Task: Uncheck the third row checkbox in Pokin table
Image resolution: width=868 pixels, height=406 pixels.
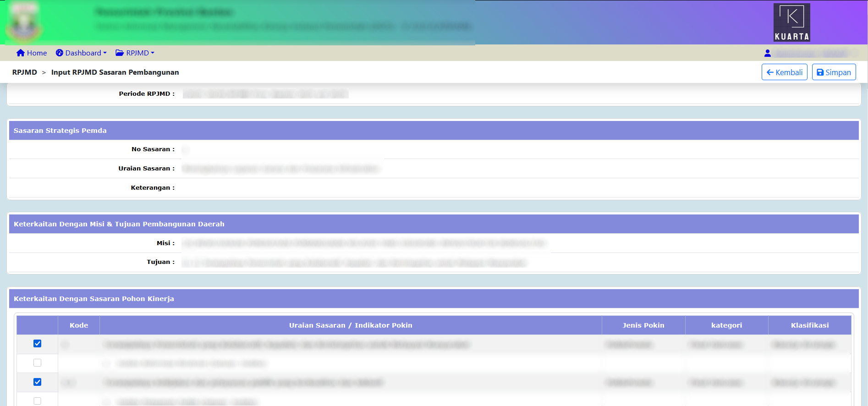Action: [x=38, y=382]
